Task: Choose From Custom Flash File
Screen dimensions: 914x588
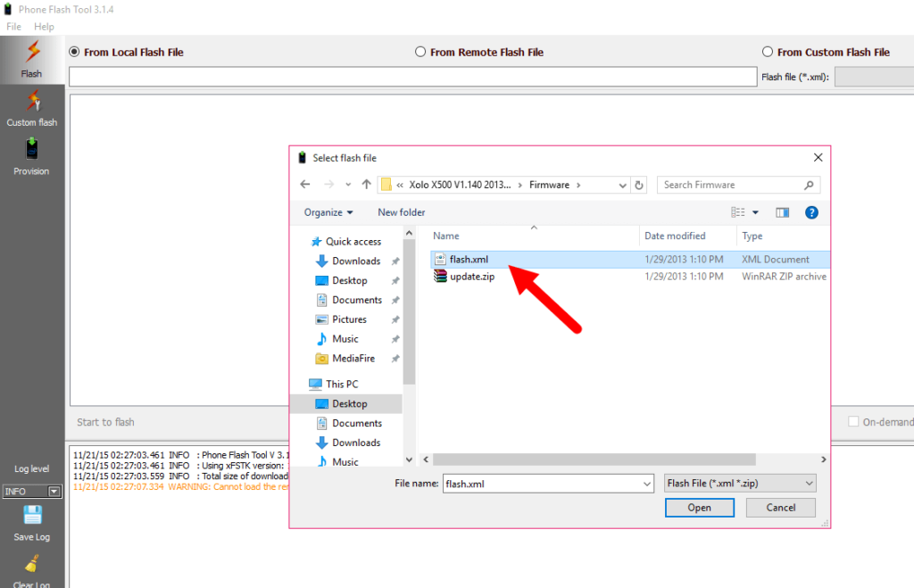Action: (x=767, y=52)
